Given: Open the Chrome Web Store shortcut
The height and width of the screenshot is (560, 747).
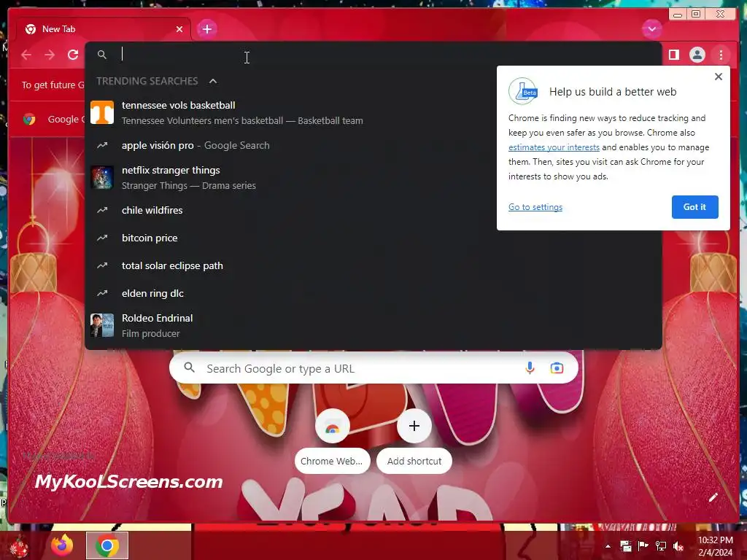Looking at the screenshot, I should (333, 441).
